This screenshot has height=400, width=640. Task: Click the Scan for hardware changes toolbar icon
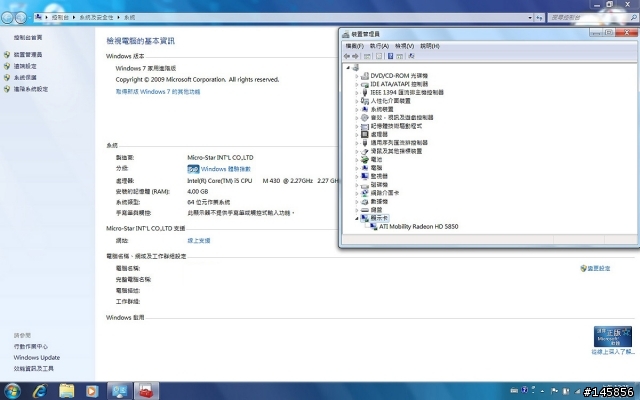tap(411, 56)
